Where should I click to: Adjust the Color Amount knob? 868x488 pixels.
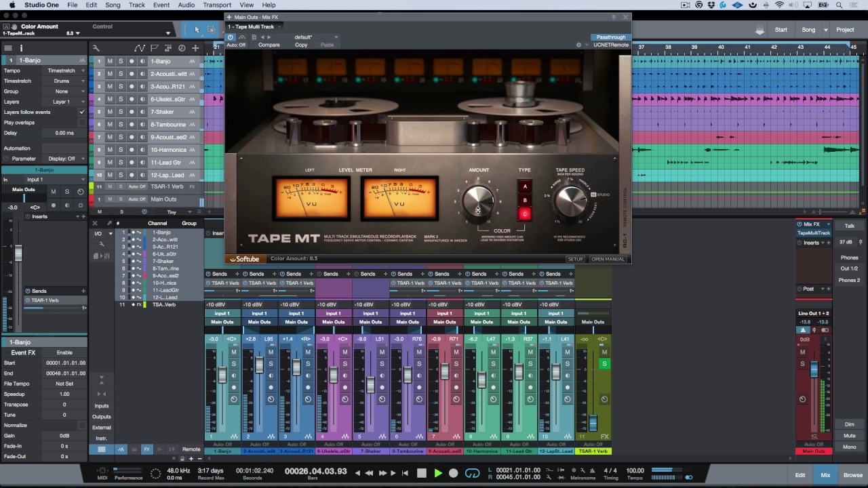pos(477,201)
